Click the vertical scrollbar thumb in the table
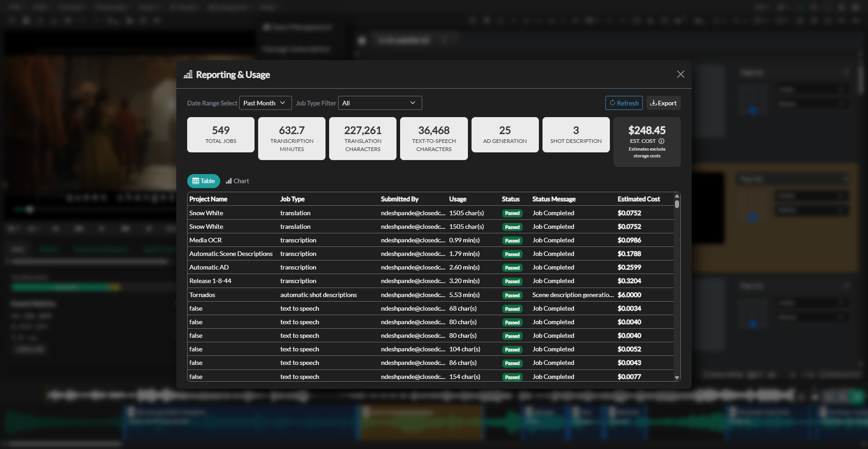The image size is (868, 449). tap(677, 204)
